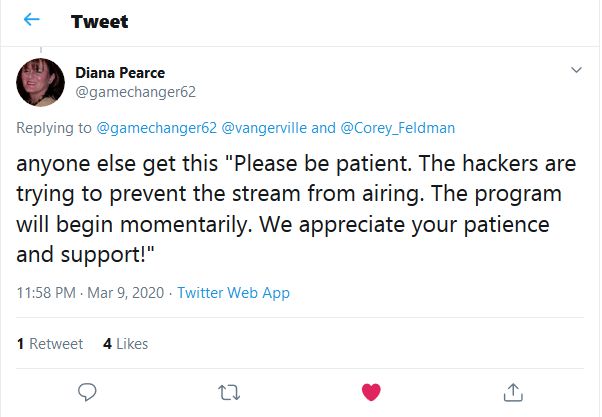Open the 11:58 PM timestamp
Viewport: 602px width, 417px height.
46,293
